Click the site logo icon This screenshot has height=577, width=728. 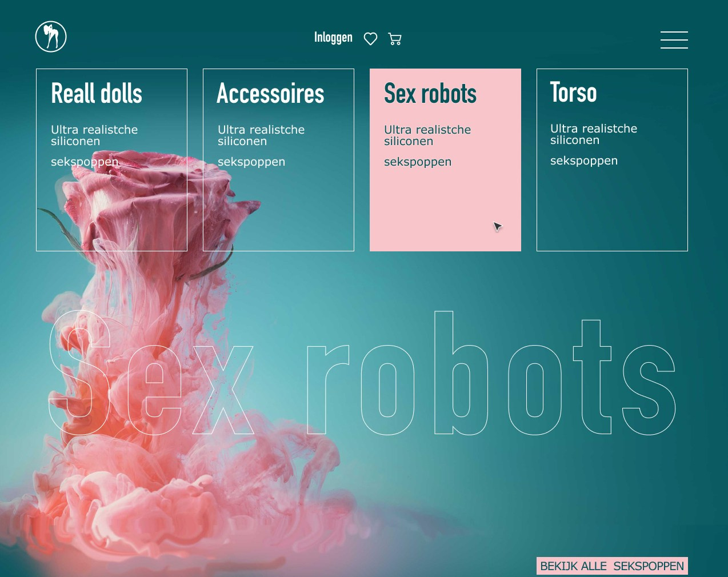pyautogui.click(x=50, y=36)
